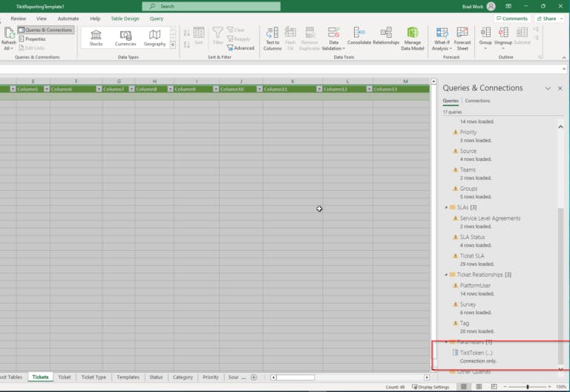This screenshot has height=392, width=570.
Task: Select the TikitToken parameter query
Action: click(476, 353)
